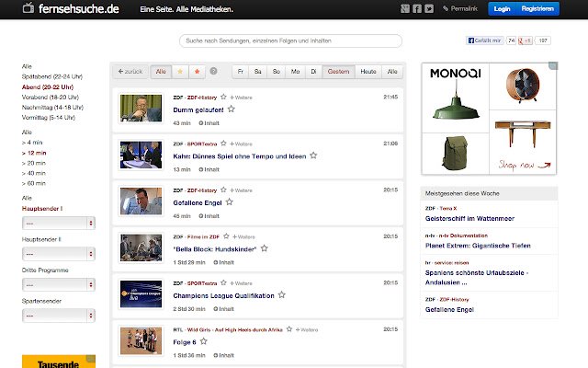Open 'Geisterschiff im Wattenmeer' most-watched link
The width and height of the screenshot is (588, 368).
[469, 219]
